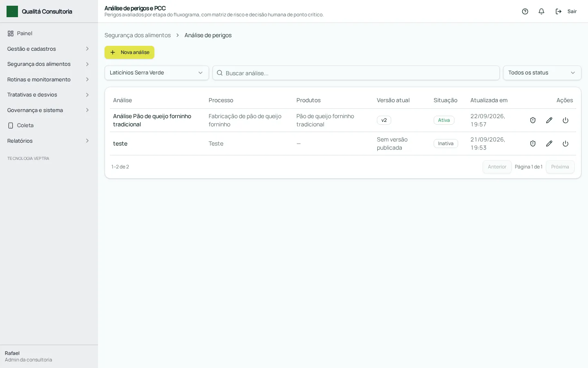
Task: Click the Buscar análise search field
Action: pos(356,73)
